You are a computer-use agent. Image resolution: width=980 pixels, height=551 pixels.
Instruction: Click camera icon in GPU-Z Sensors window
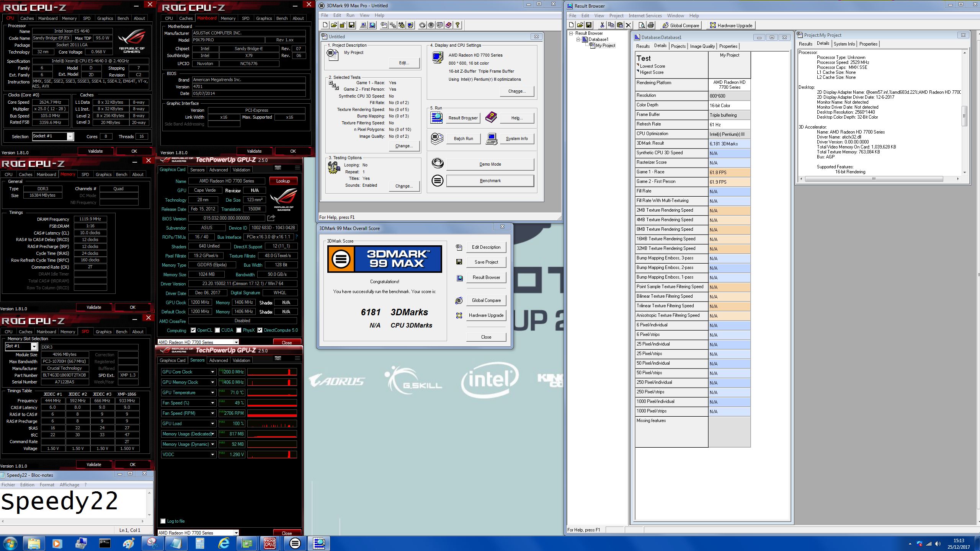[x=278, y=358]
